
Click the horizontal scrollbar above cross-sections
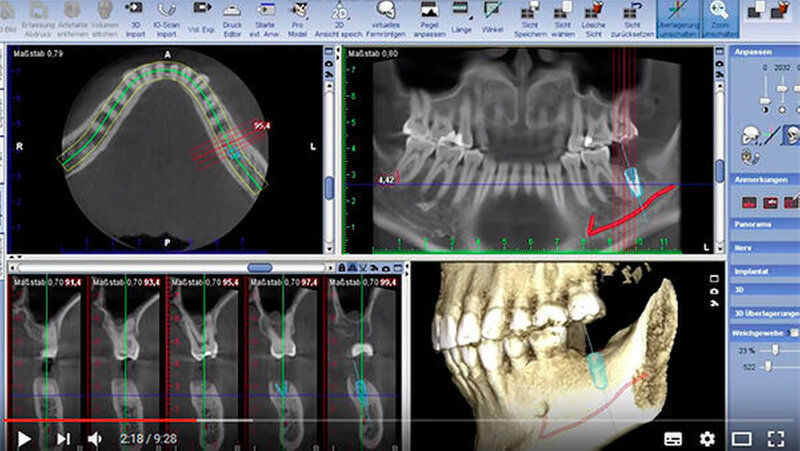pos(261,268)
